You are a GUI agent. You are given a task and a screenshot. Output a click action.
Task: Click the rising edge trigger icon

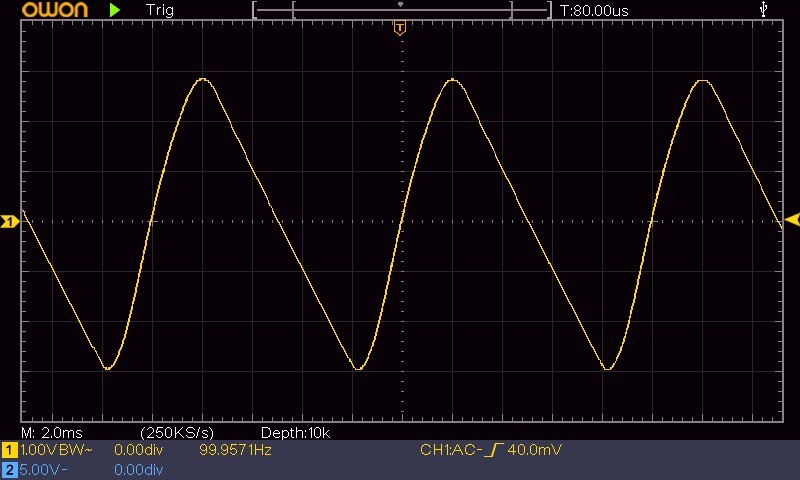point(493,450)
